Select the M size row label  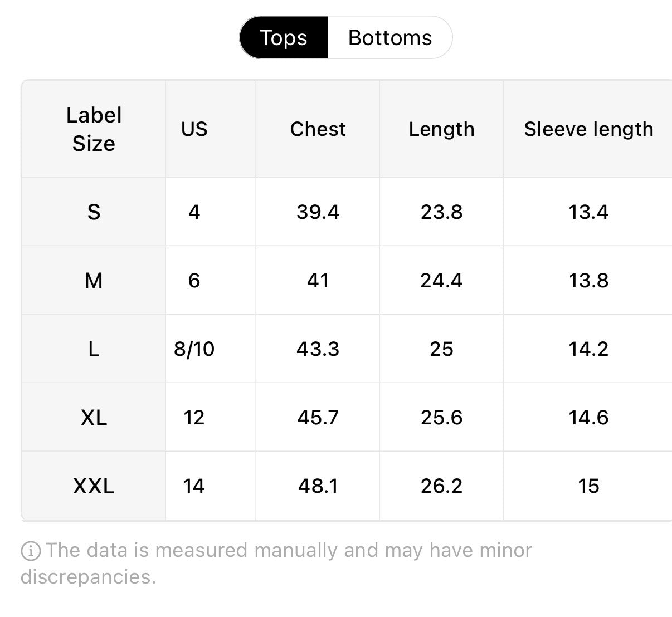[94, 280]
